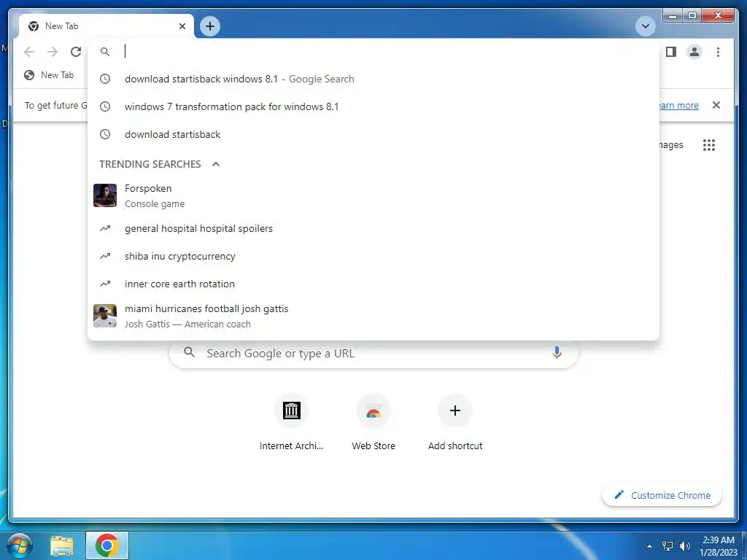Click the Google search box on page
This screenshot has height=560, width=747.
(x=373, y=354)
